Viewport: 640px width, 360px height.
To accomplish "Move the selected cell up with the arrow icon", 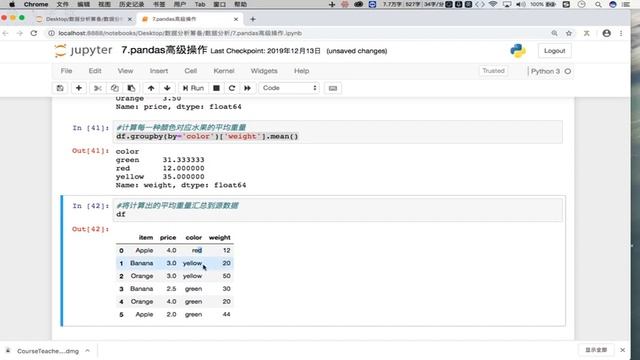I will (x=151, y=88).
